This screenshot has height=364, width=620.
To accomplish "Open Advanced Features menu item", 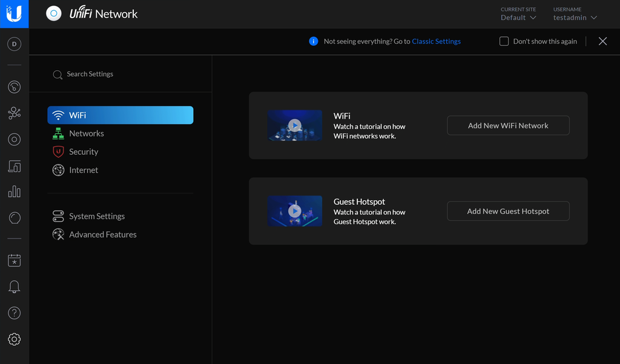I will (x=120, y=235).
